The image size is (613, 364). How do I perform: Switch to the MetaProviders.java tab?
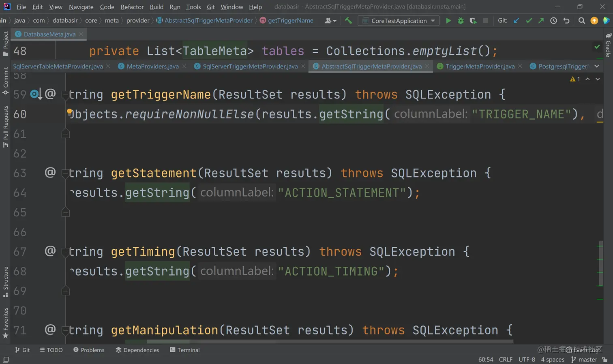pos(152,66)
